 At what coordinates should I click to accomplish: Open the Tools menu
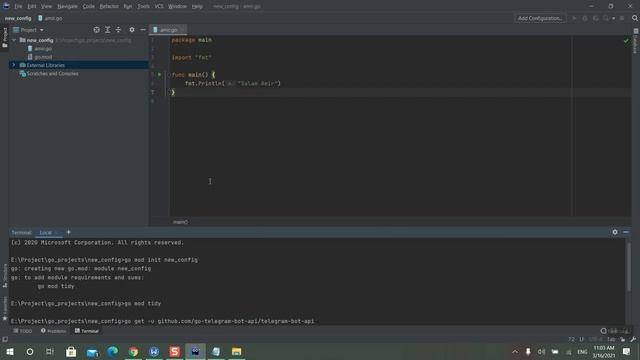(x=143, y=7)
